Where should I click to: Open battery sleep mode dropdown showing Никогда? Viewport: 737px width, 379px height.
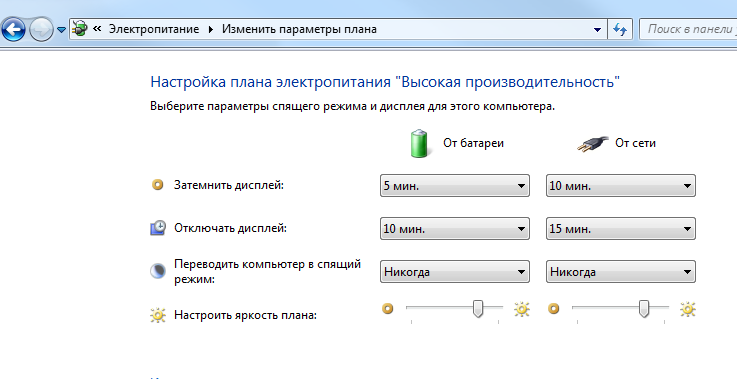455,272
